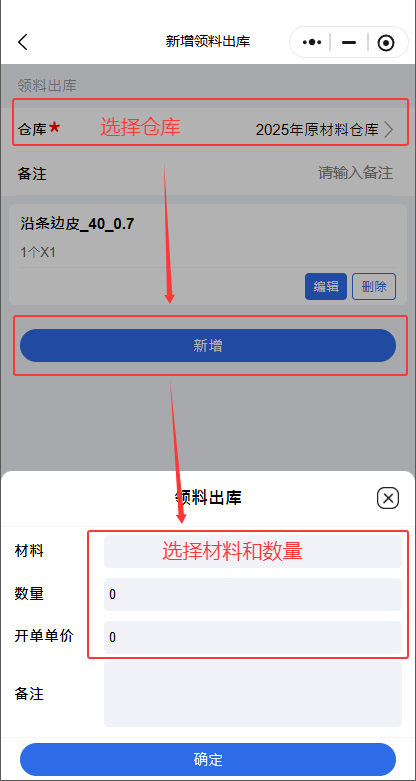This screenshot has height=781, width=416.
Task: Tap the 新增 button
Action: (x=208, y=346)
